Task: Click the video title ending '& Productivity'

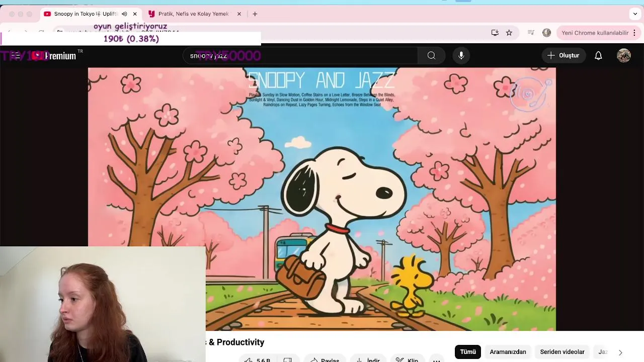Action: 235,342
